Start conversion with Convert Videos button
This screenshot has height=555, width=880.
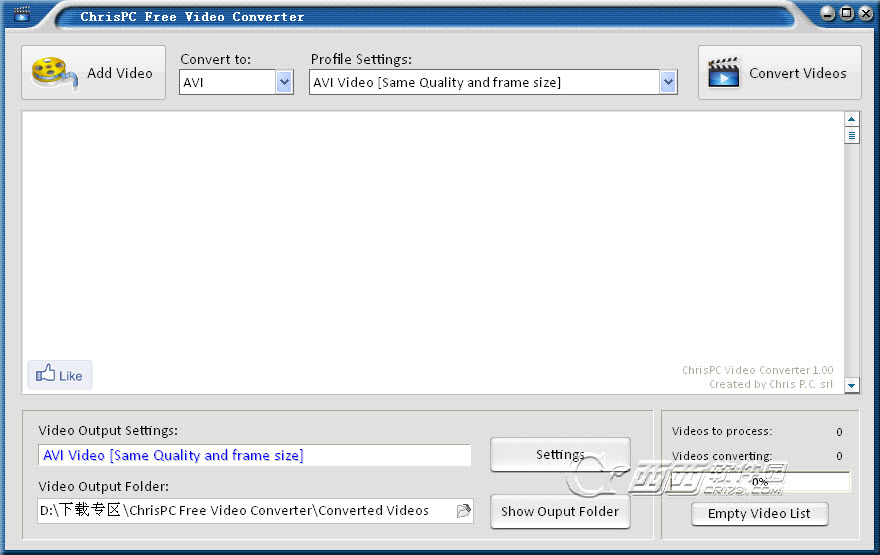tap(780, 73)
